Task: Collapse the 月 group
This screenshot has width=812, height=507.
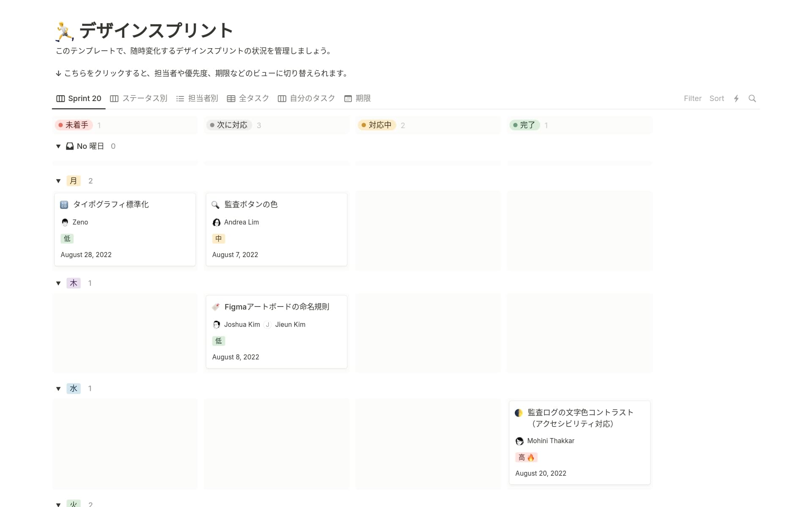Action: click(58, 181)
